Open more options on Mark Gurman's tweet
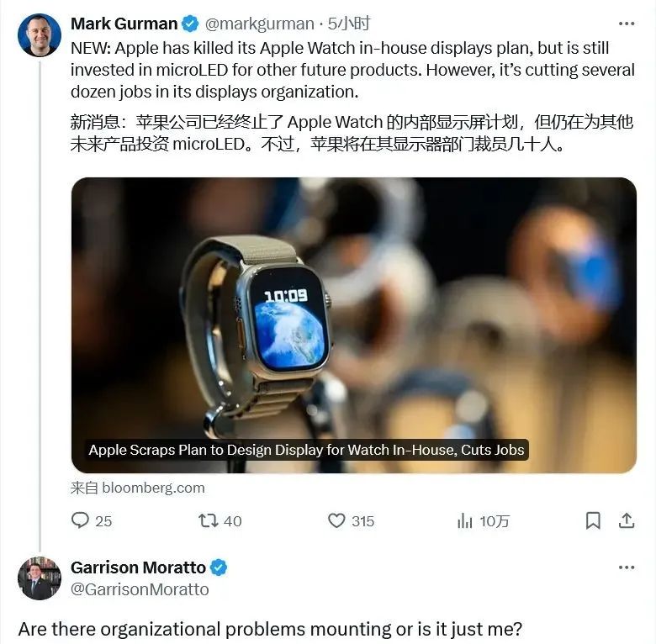 coord(627,24)
